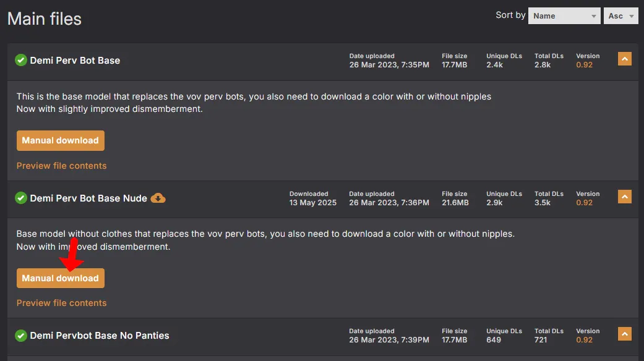Click version 0.92 of Demi Perv Bot Base
The height and width of the screenshot is (361, 644).
coord(584,65)
